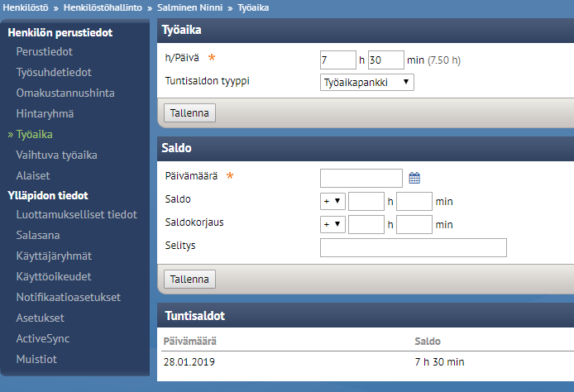Viewport: 574px width, 392px height.
Task: Go to Työsuhdetiedot page
Action: pos(54,72)
